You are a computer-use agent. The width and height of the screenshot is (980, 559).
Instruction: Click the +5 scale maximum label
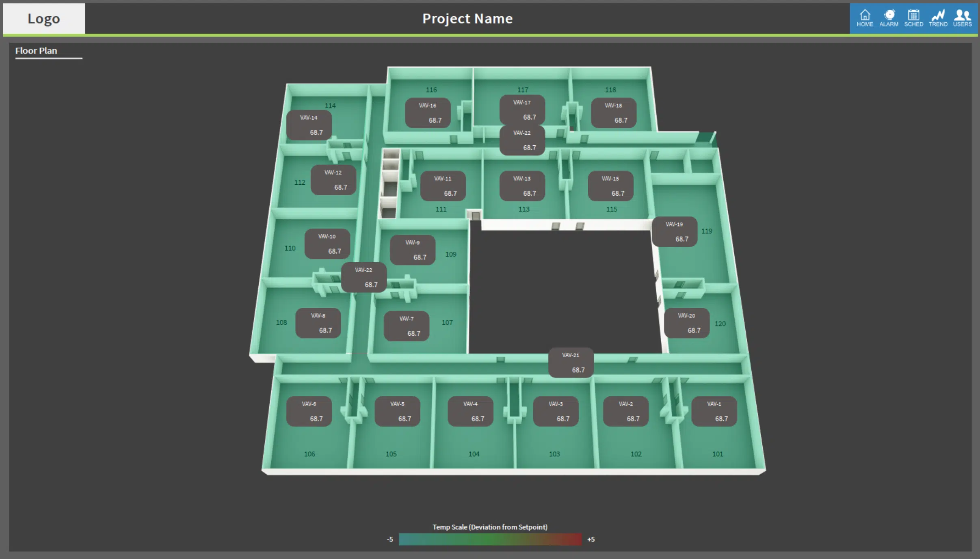pos(591,539)
